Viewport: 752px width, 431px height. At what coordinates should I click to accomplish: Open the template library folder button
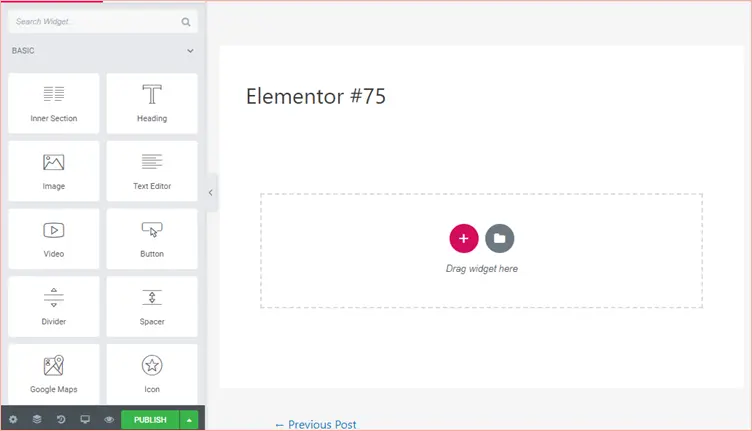[x=500, y=239]
